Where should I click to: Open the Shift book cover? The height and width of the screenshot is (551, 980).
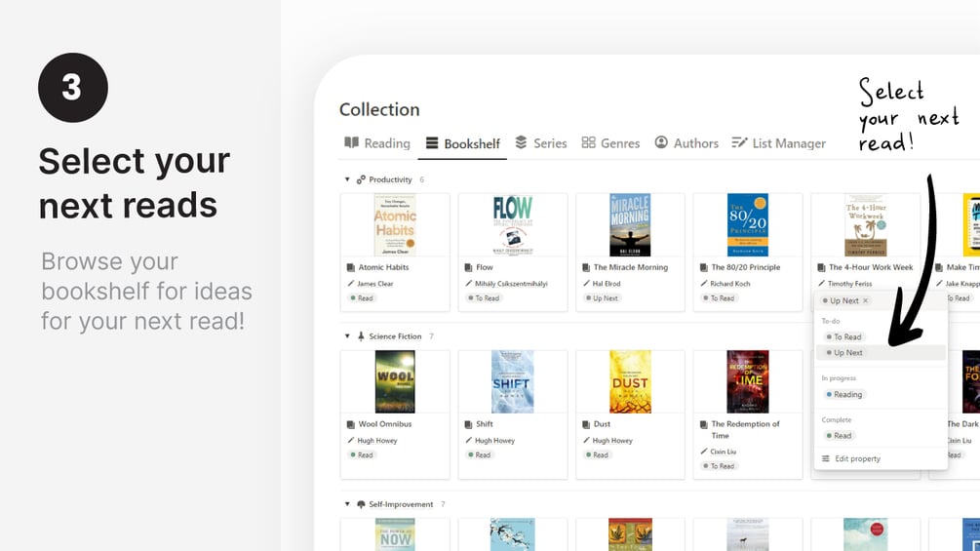[x=513, y=381]
